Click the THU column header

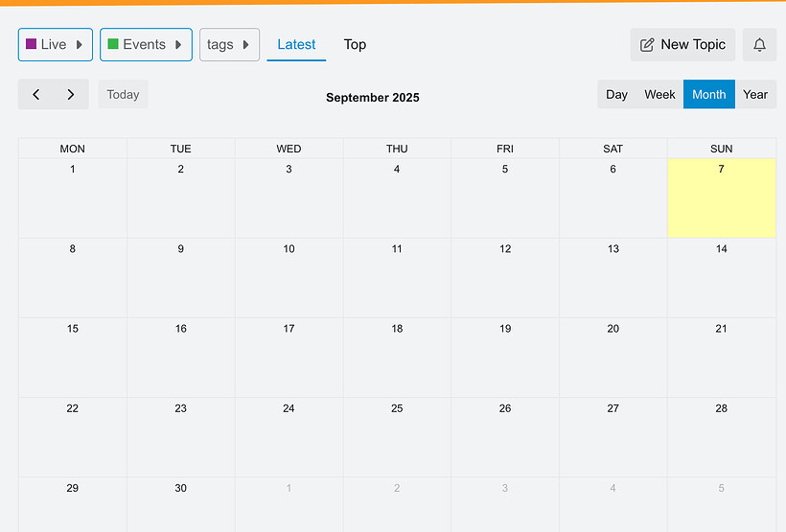pyautogui.click(x=397, y=149)
